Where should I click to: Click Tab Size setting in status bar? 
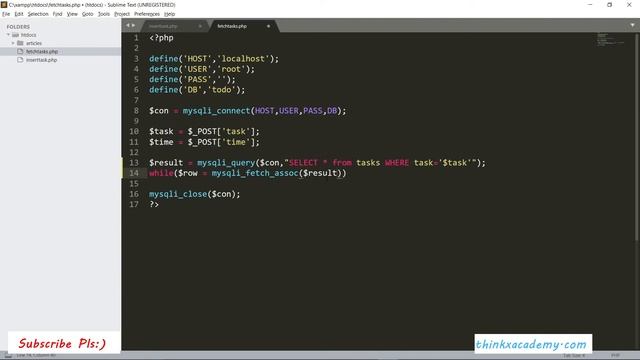click(574, 356)
